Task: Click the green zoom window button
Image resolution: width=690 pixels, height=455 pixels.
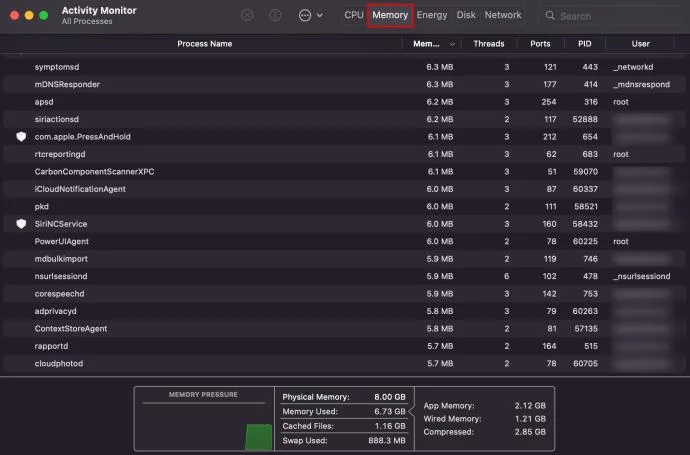Action: point(43,15)
